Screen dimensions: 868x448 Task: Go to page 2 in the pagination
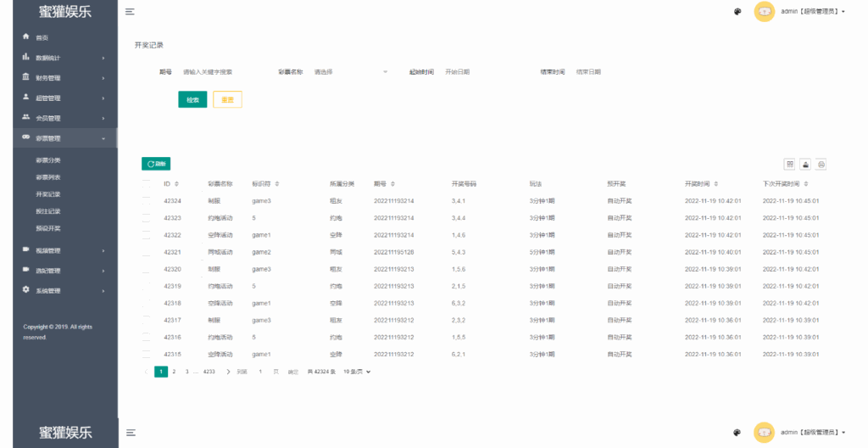coord(174,372)
